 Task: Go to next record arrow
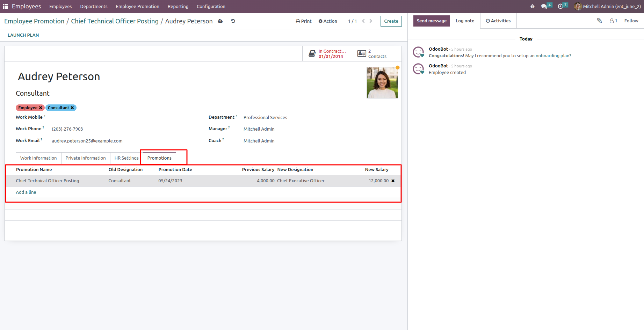371,21
